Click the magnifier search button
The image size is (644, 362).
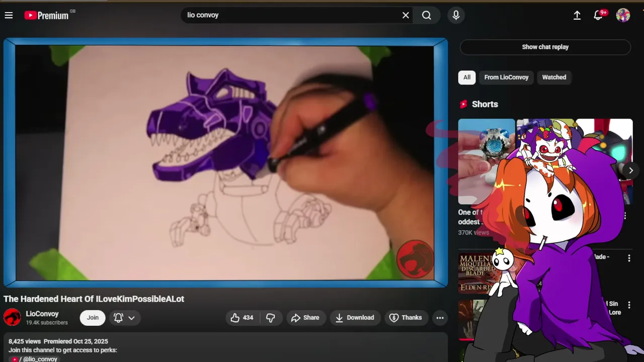(427, 15)
